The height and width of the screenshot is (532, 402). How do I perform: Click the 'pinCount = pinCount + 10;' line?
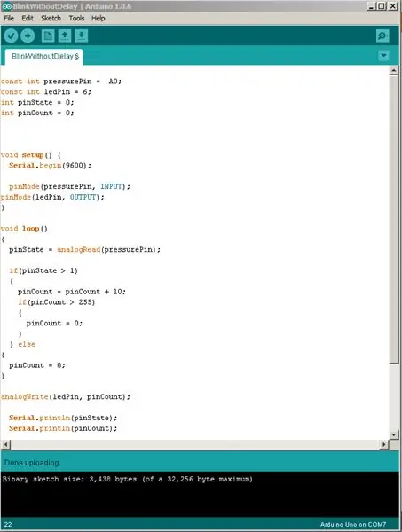point(72,292)
